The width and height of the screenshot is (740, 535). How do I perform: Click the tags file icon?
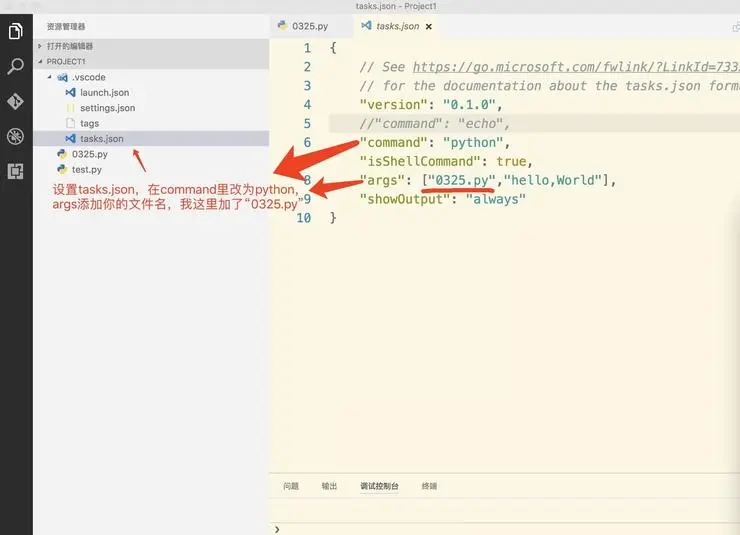pyautogui.click(x=70, y=123)
